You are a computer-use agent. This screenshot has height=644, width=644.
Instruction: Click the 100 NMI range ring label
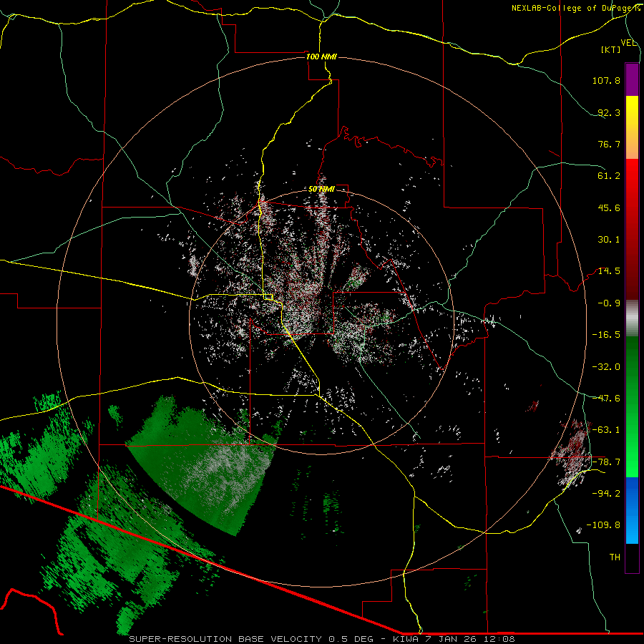click(321, 57)
